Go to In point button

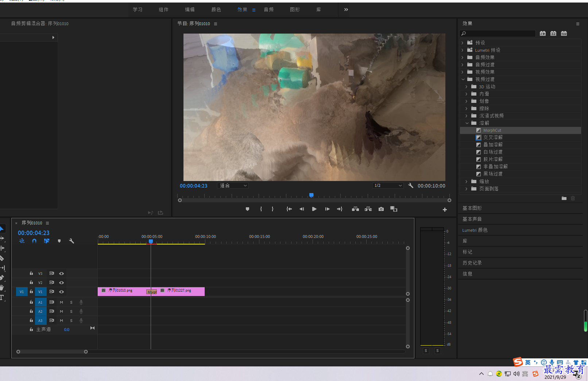pos(289,209)
